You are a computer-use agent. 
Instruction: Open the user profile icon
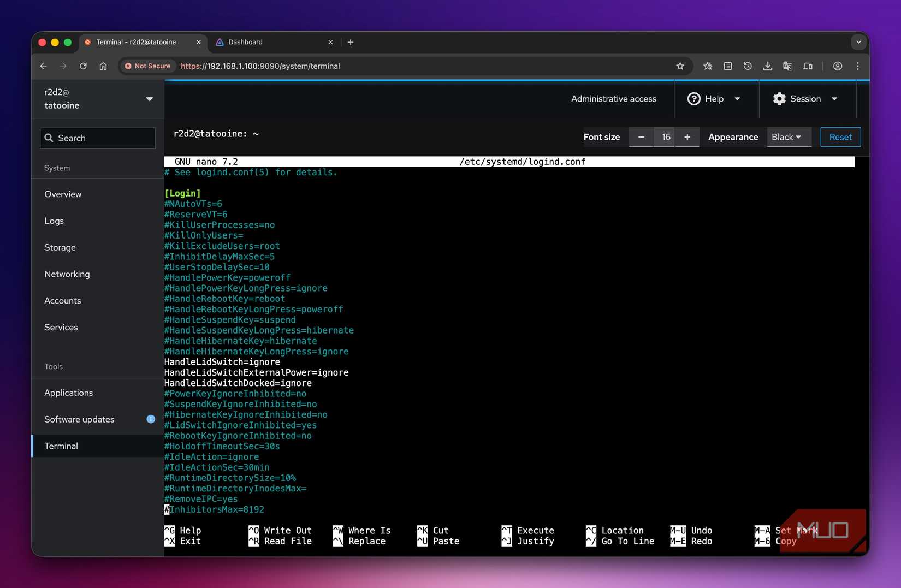pos(837,66)
